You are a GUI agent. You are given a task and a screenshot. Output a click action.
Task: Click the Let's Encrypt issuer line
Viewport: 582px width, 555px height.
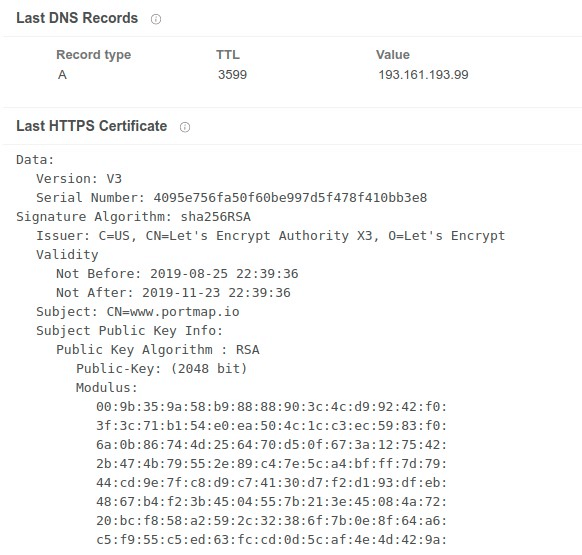point(271,235)
